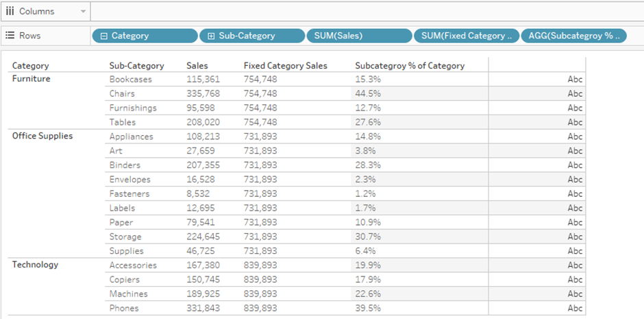Select the SUM(Sales) pill

click(x=358, y=36)
